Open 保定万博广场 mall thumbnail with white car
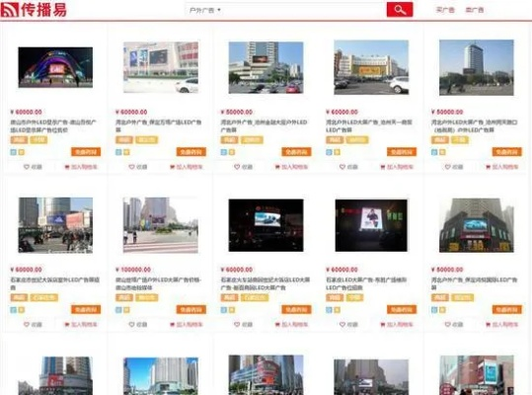This screenshot has height=395, width=532. [x=161, y=67]
